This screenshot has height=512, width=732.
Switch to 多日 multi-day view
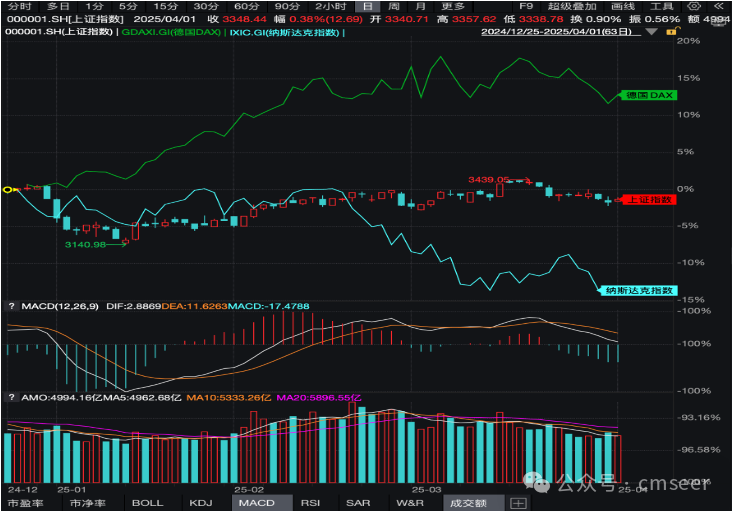(x=58, y=6)
